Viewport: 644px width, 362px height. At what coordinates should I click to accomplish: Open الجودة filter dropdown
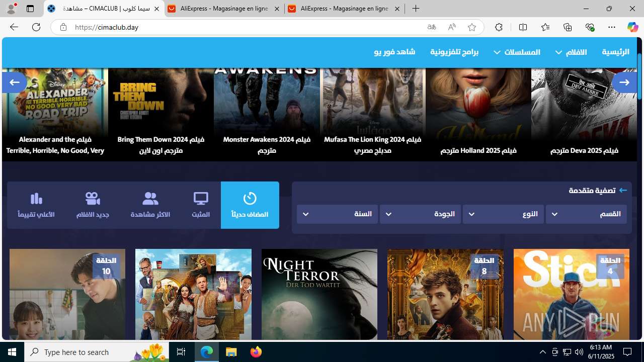pyautogui.click(x=420, y=214)
